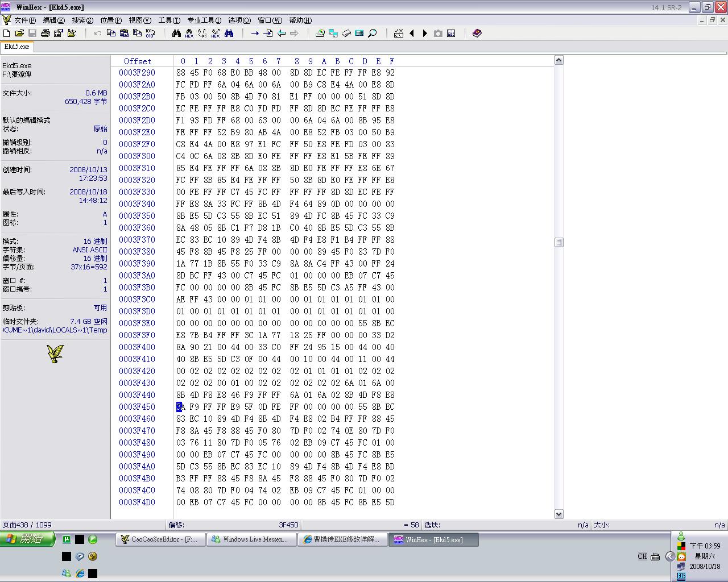Click the Find Hex Values binoculars icon

[x=189, y=34]
